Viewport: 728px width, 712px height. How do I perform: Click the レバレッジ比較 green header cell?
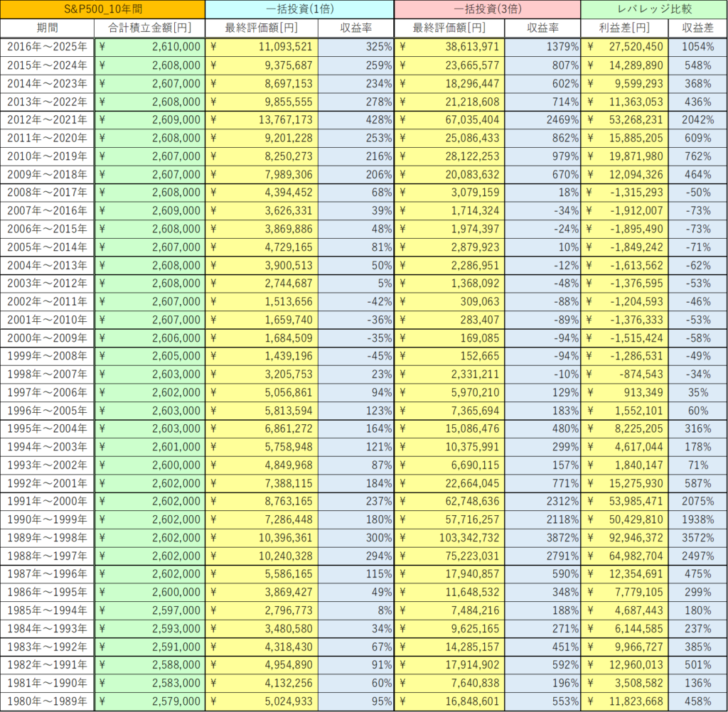[654, 9]
